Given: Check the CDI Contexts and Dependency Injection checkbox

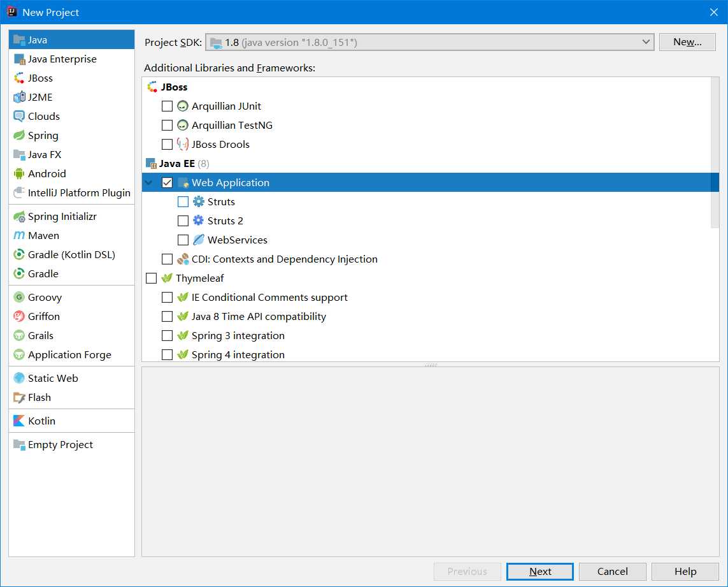Looking at the screenshot, I should [167, 259].
